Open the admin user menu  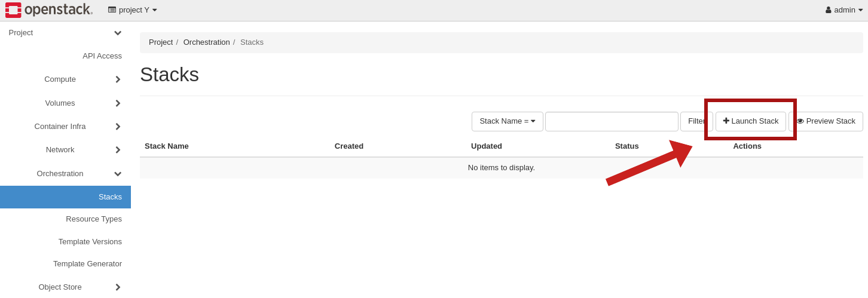[x=843, y=10]
